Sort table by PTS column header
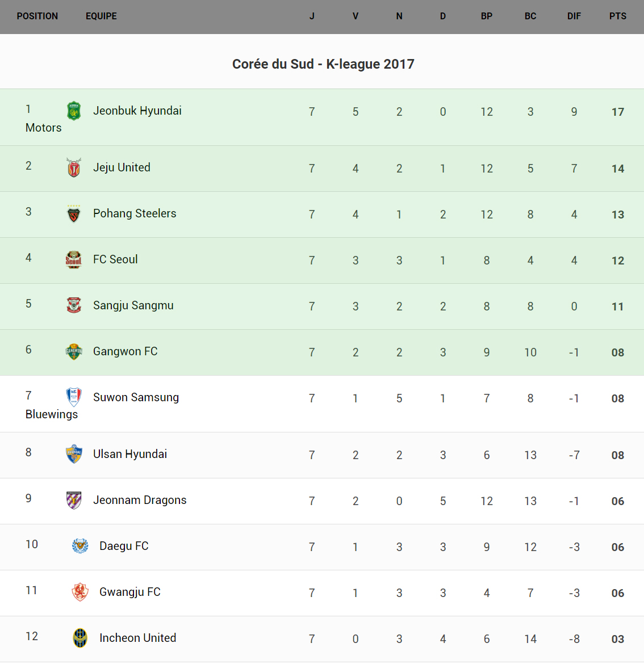Screen dimensions: 644x664 (x=618, y=16)
